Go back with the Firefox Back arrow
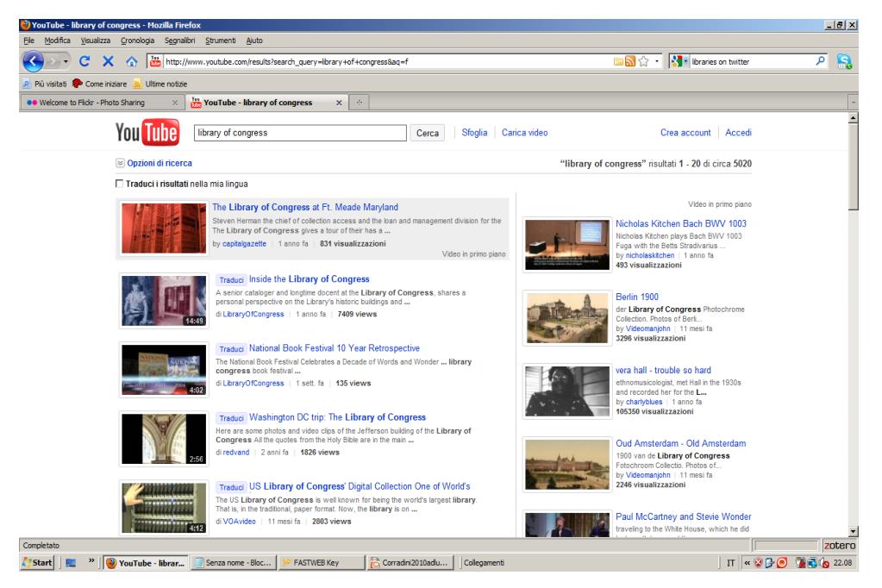This screenshot has height=588, width=882. (x=33, y=61)
